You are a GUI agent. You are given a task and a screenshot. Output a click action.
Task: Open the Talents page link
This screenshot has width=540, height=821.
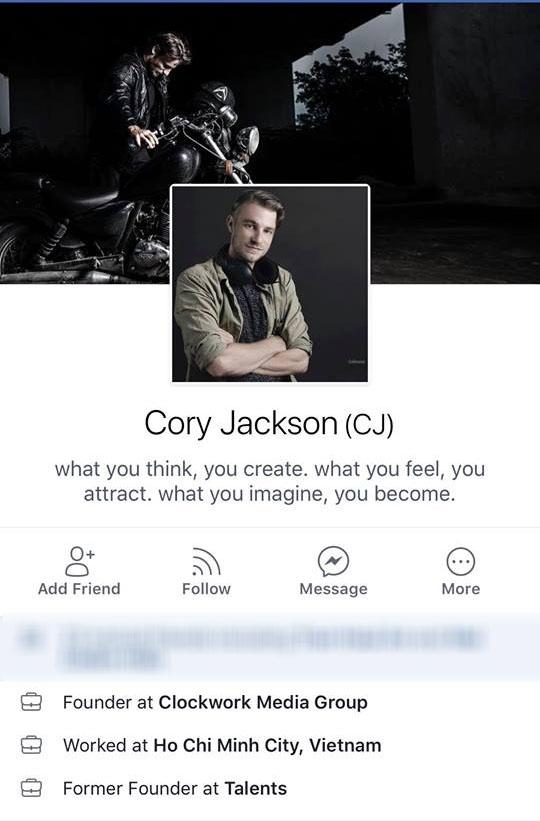[256, 789]
